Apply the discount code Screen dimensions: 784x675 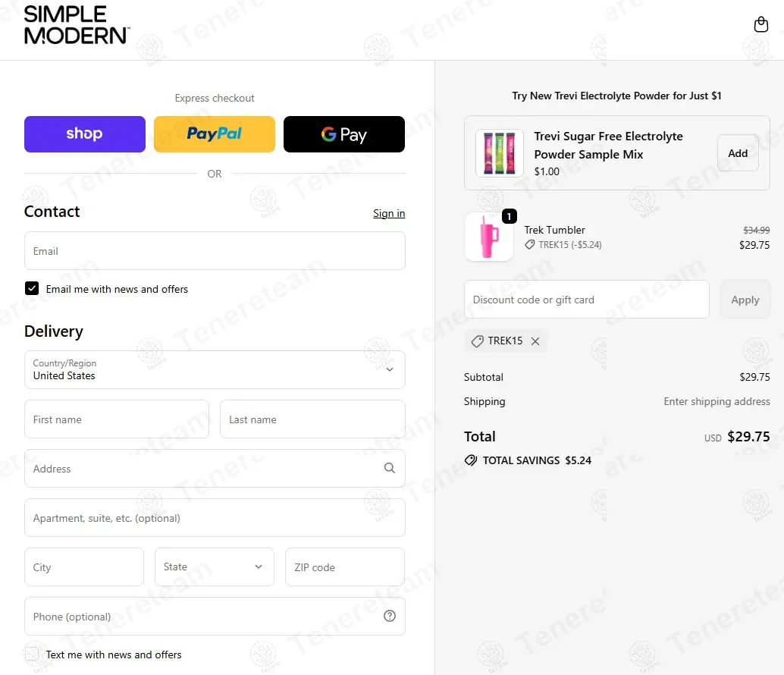(x=745, y=300)
